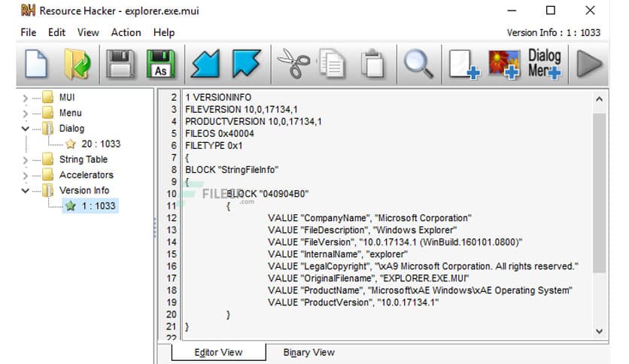
Task: Collapse the Dialog tree folder
Action: click(26, 129)
